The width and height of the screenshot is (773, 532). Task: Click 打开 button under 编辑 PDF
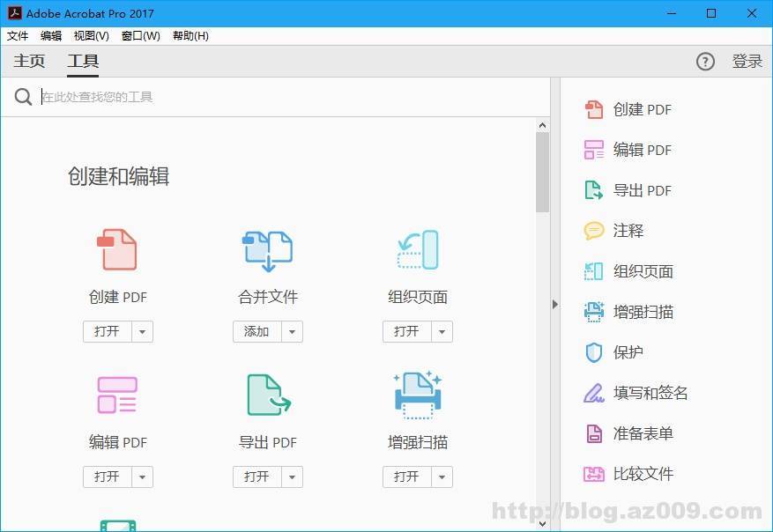[107, 477]
